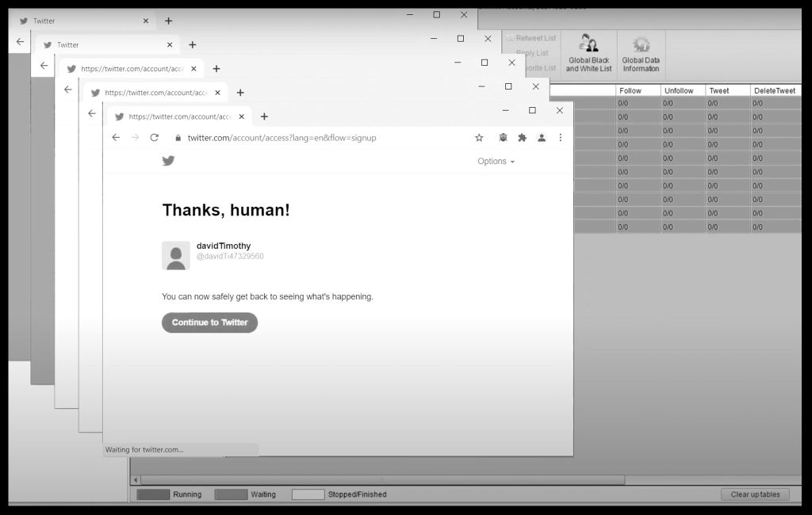Add new tab in second browser window

coord(192,45)
